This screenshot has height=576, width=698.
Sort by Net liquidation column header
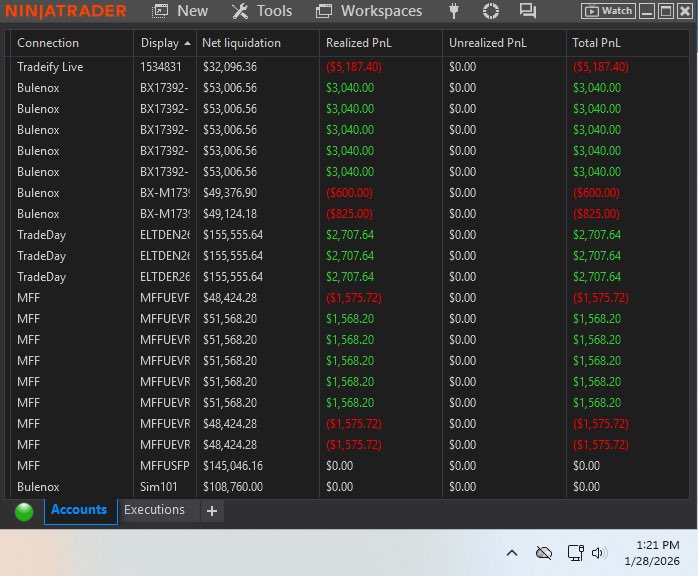(241, 43)
